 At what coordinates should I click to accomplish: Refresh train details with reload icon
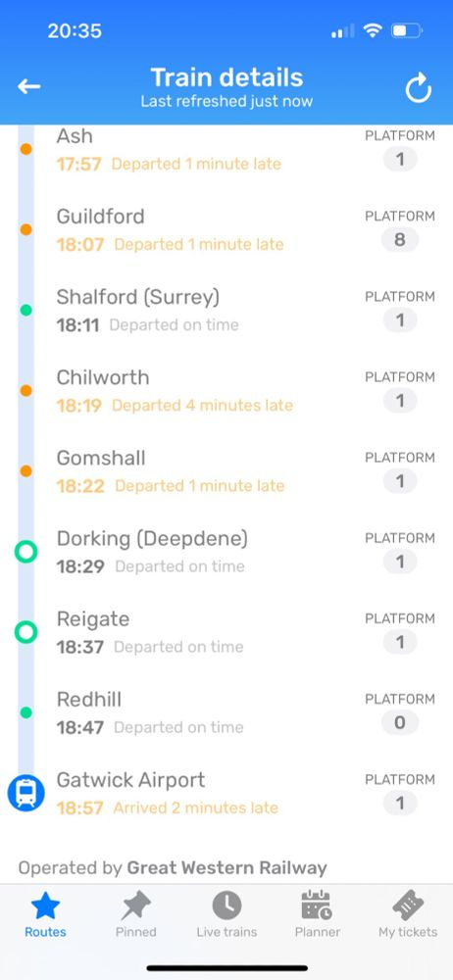[418, 88]
